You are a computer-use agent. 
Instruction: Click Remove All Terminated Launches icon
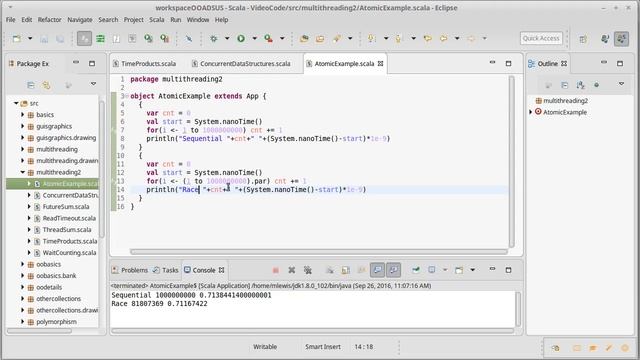(308, 270)
